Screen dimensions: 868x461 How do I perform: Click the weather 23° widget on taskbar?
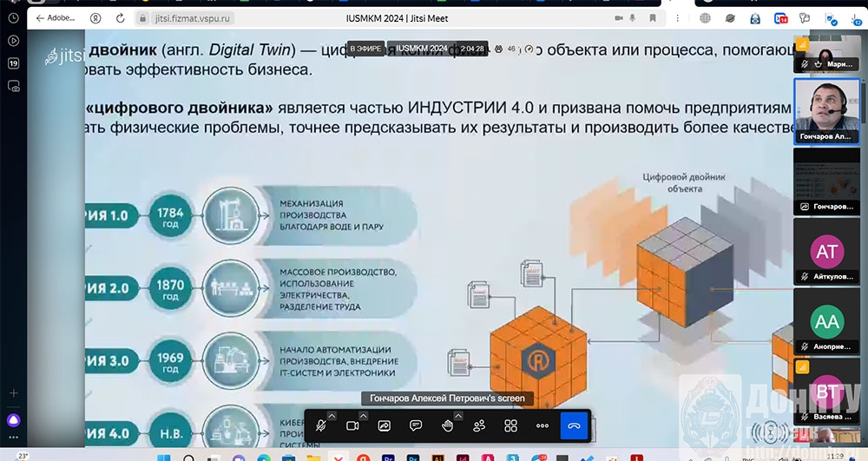pos(23,456)
